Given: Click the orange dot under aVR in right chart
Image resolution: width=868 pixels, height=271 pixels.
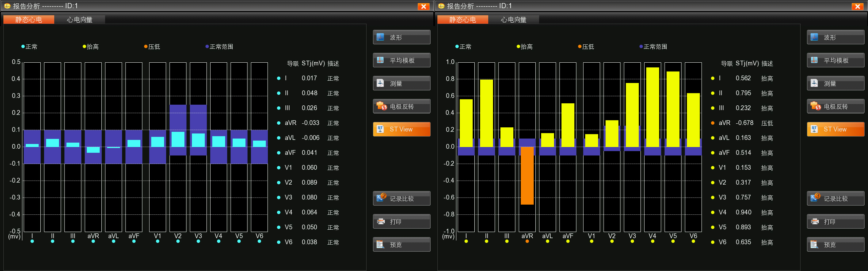Looking at the screenshot, I should 527,242.
